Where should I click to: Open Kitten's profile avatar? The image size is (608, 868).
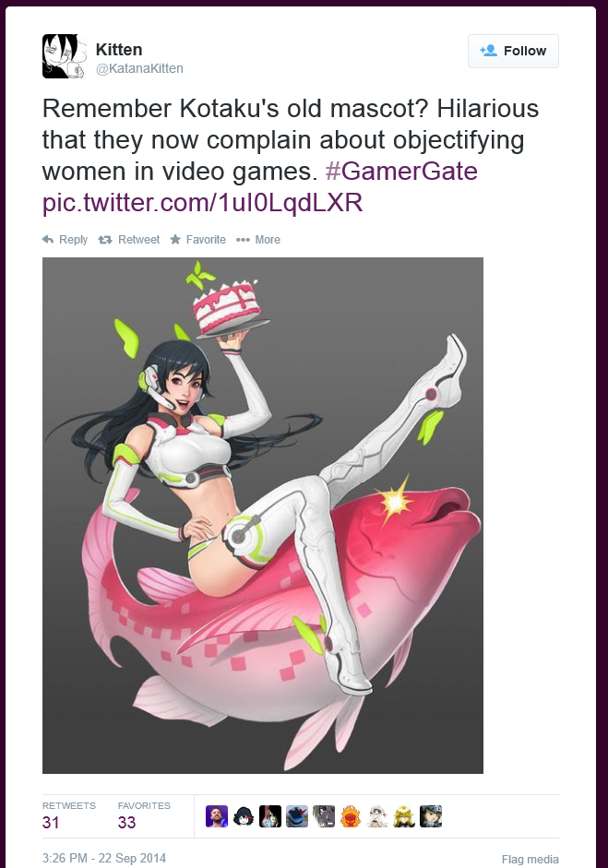pos(65,56)
